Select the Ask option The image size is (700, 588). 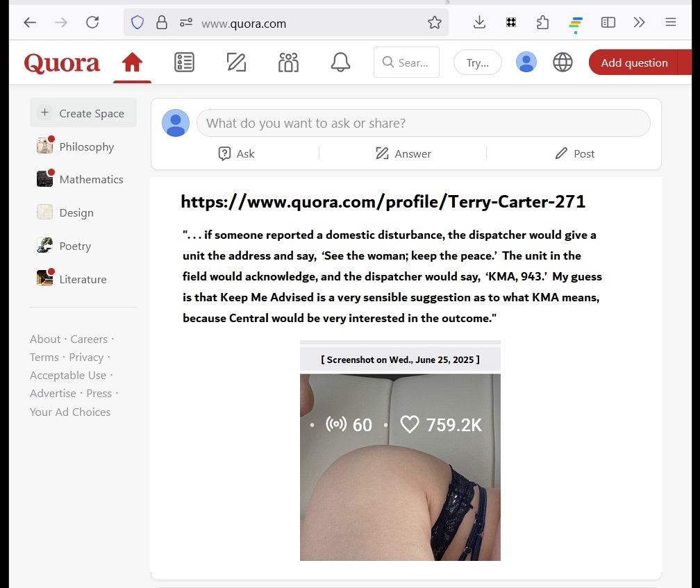pyautogui.click(x=236, y=153)
